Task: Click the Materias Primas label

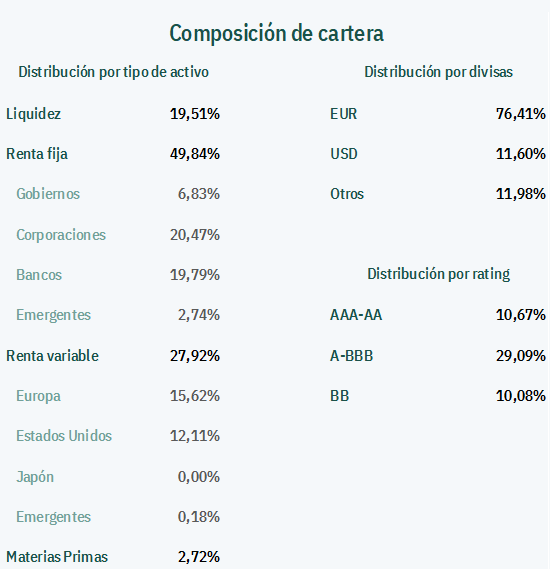Action: tap(57, 557)
